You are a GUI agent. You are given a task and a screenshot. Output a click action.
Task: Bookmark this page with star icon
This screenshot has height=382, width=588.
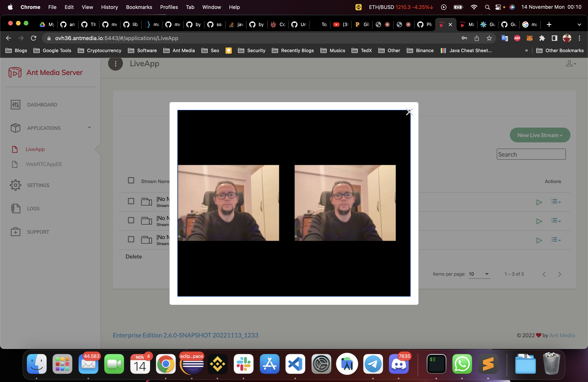pos(489,38)
